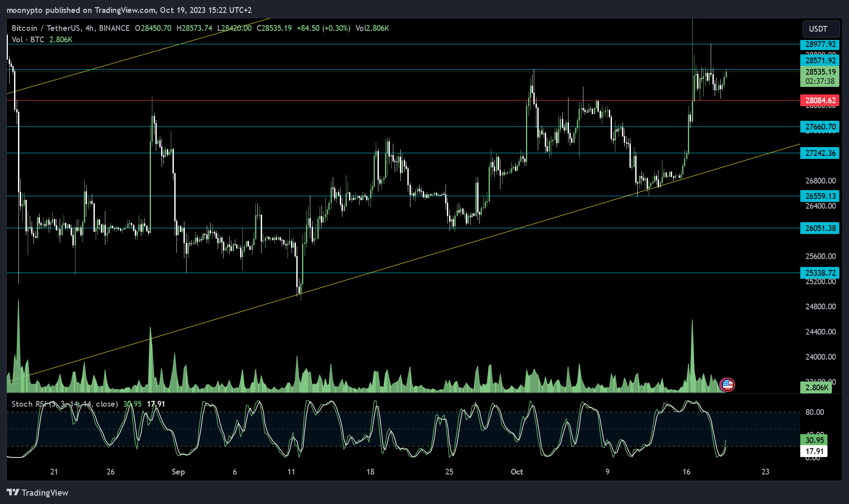Select the 27242.36 price level label
Viewport: 849px width, 504px height.
pyautogui.click(x=820, y=153)
